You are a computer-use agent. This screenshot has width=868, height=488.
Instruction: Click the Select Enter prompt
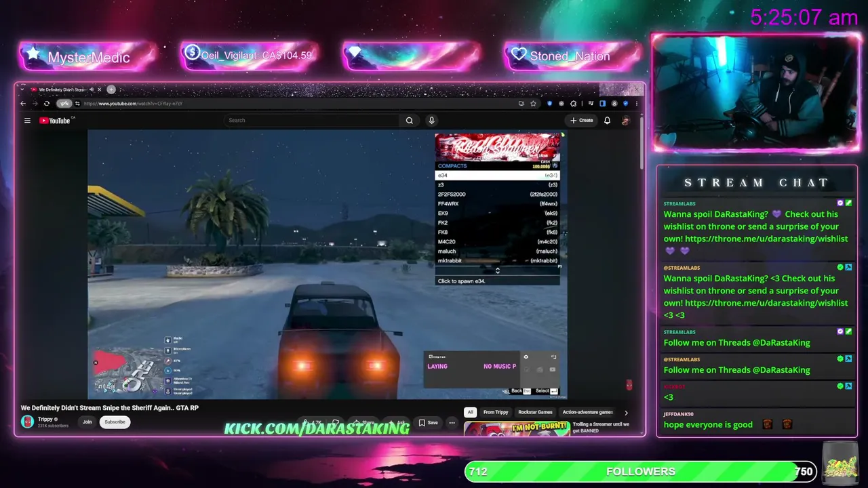(x=547, y=391)
